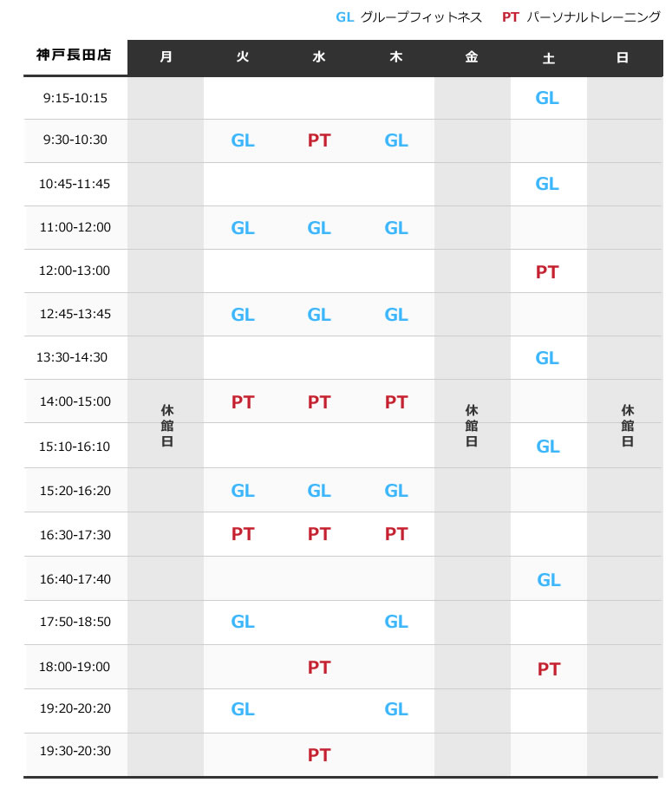The height and width of the screenshot is (789, 672).
Task: Select Tuesday's 17:50-18:50 GL slot
Action: pos(243,622)
